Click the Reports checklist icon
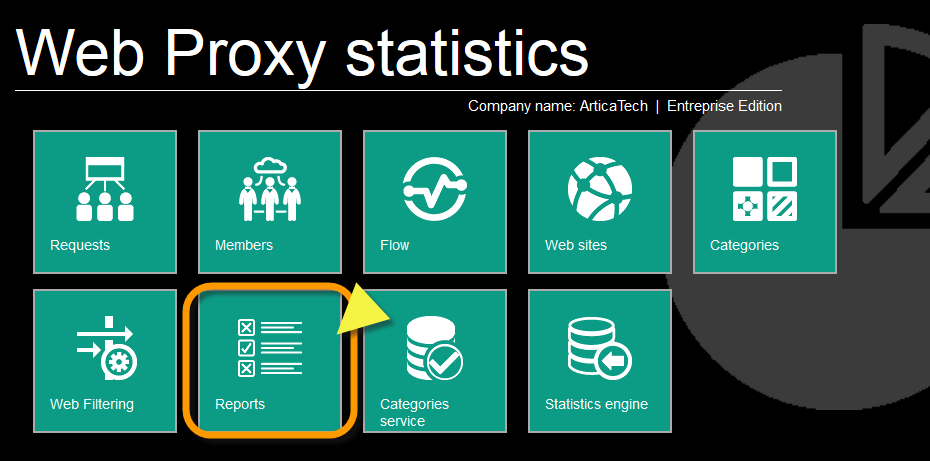930x461 pixels. pos(270,348)
